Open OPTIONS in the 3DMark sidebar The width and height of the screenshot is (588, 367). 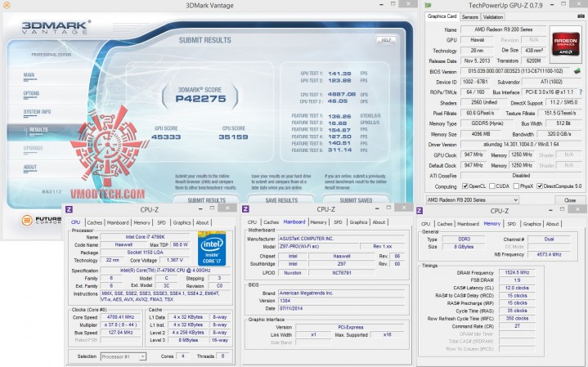coord(31,94)
